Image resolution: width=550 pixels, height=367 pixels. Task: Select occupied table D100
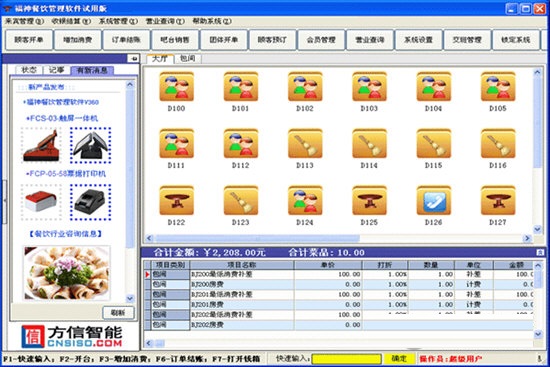click(x=176, y=86)
